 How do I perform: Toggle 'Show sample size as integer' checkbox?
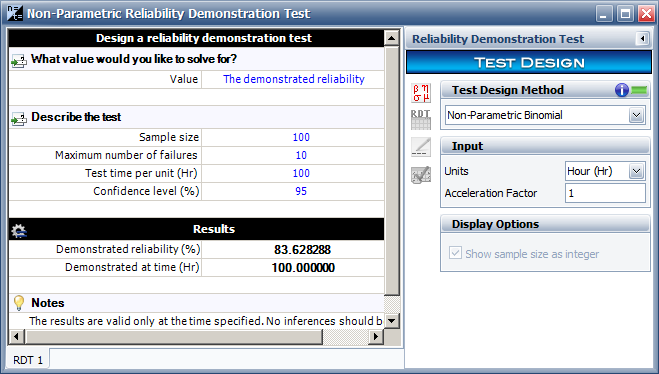coord(455,253)
